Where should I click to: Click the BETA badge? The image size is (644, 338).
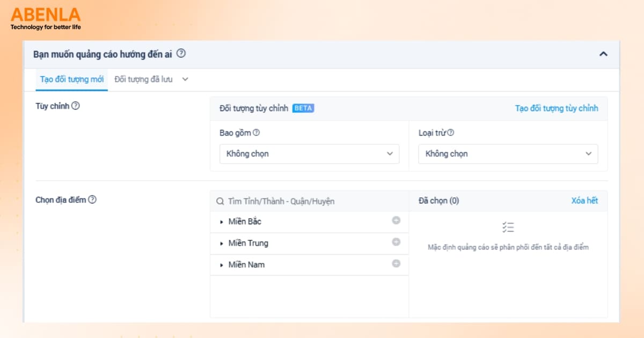click(x=303, y=108)
